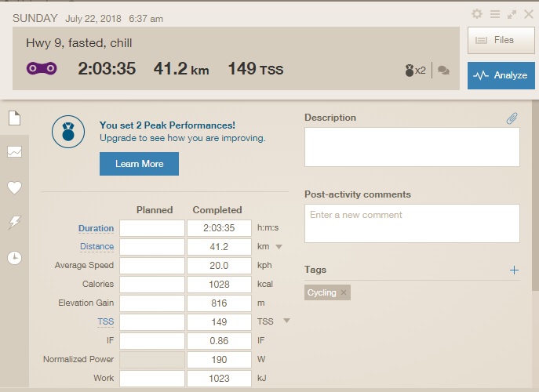The height and width of the screenshot is (392, 539).
Task: Open the pace clock tab in the sidebar
Action: click(14, 258)
